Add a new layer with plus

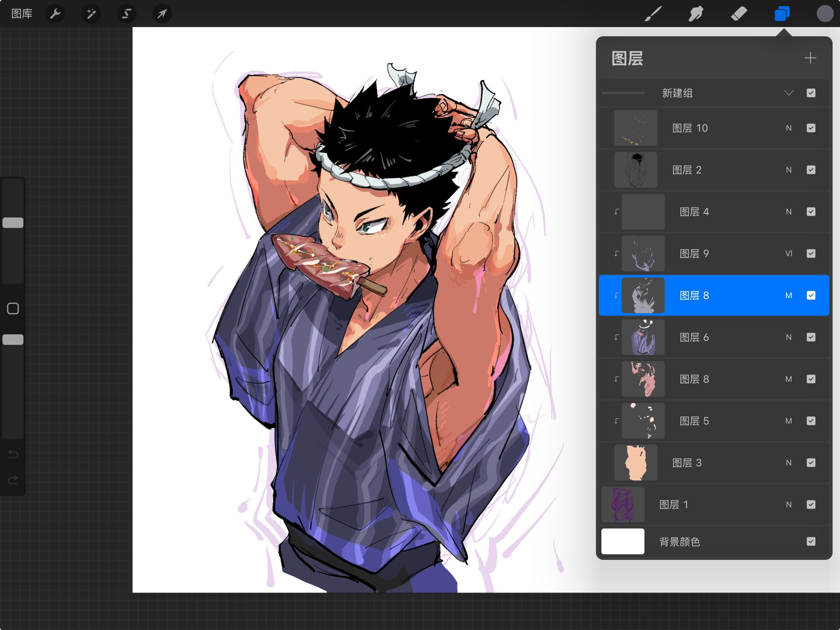coord(810,58)
